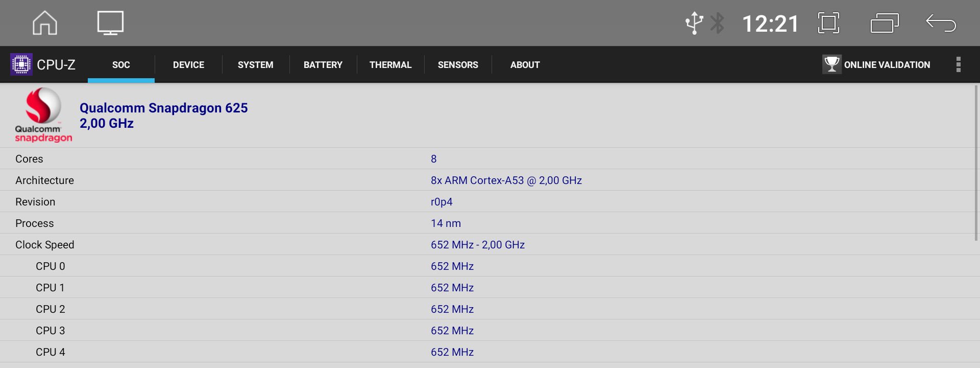Click 8x ARM Cortex-A53 @ 2,00 GHz value
The image size is (980, 368).
pos(506,180)
